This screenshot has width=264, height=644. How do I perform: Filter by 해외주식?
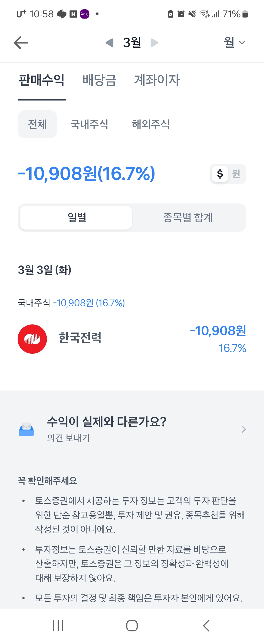point(151,124)
